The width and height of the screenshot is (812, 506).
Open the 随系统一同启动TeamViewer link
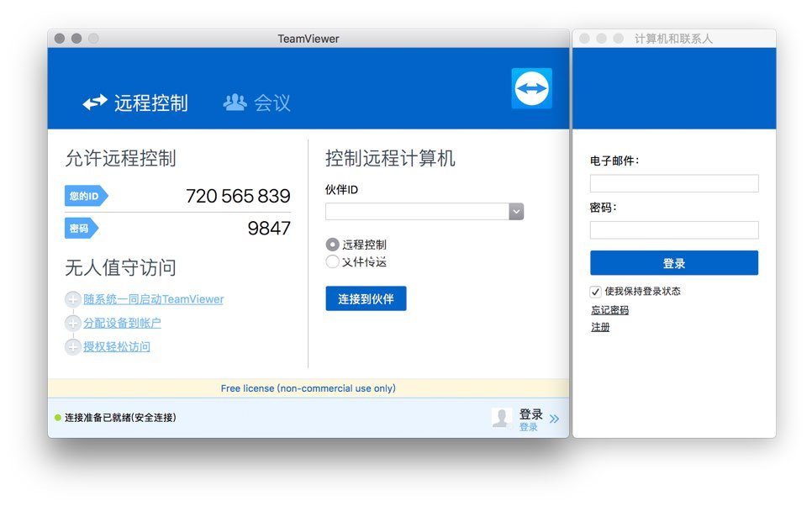click(154, 299)
